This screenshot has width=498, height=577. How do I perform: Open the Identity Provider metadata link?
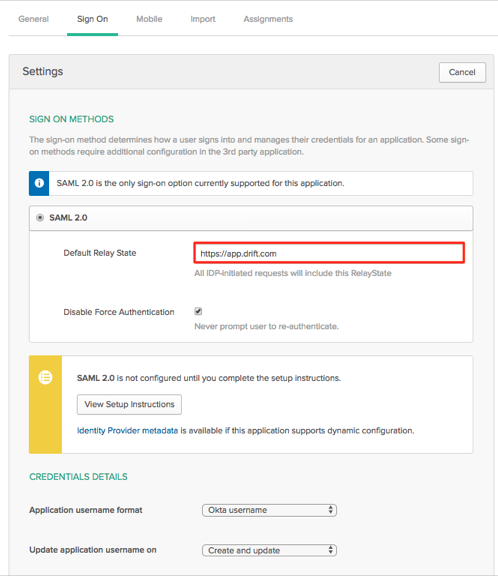pos(127,431)
